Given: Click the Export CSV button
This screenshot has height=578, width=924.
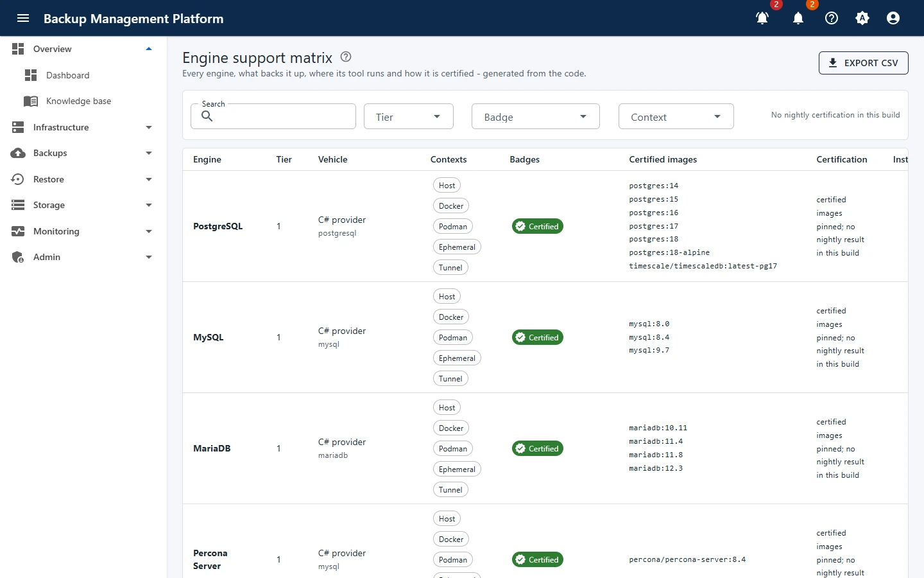Looking at the screenshot, I should coord(864,63).
